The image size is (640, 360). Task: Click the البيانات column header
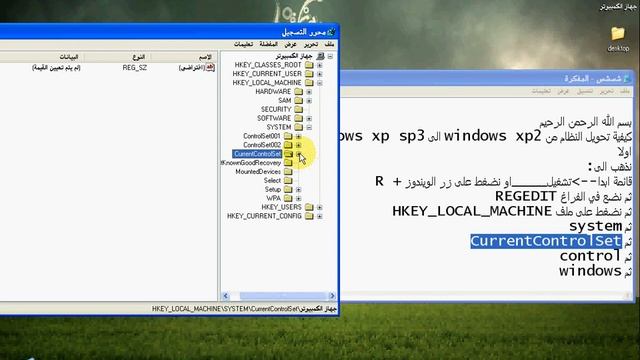coord(41,57)
